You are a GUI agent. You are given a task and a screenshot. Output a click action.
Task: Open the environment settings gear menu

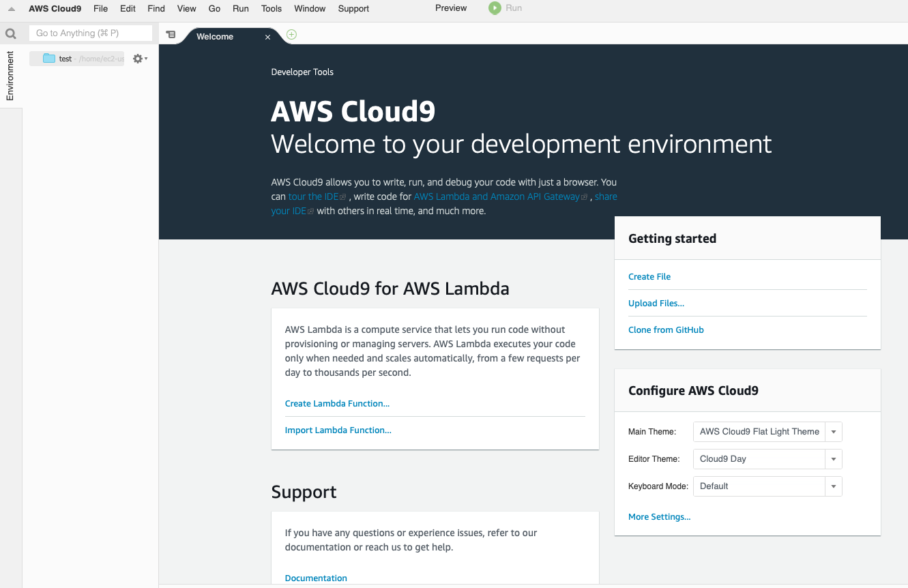140,59
